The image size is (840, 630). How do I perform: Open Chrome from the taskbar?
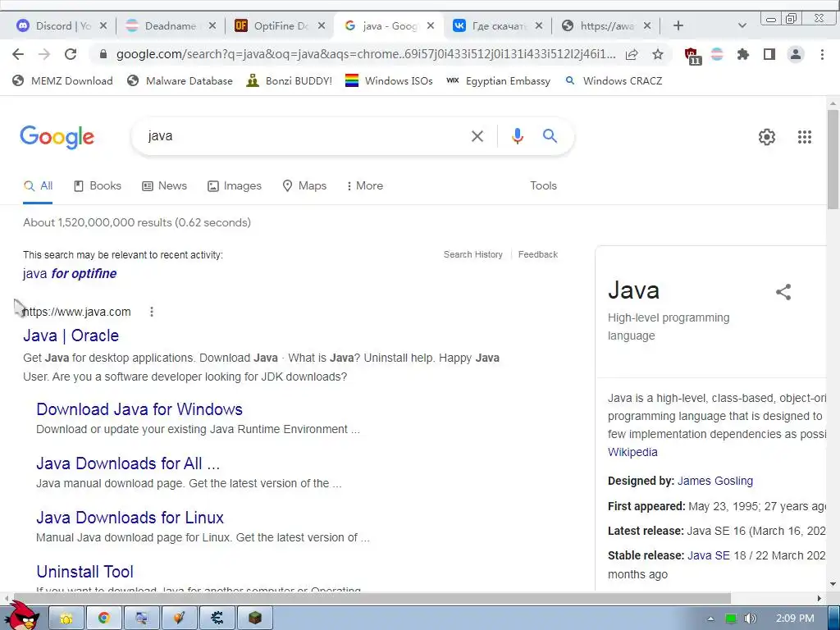104,619
